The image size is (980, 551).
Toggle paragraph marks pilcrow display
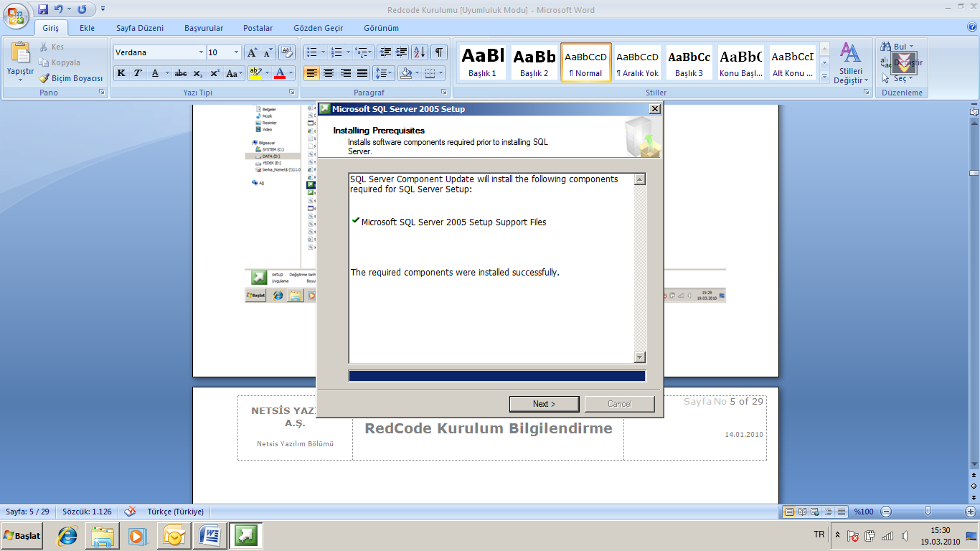439,52
